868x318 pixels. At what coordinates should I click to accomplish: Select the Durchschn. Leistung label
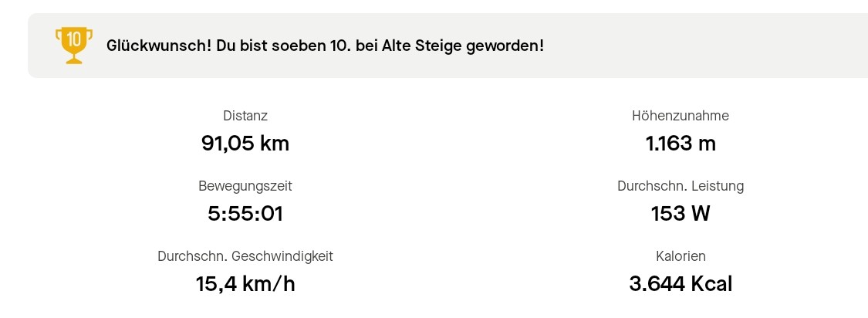[680, 186]
